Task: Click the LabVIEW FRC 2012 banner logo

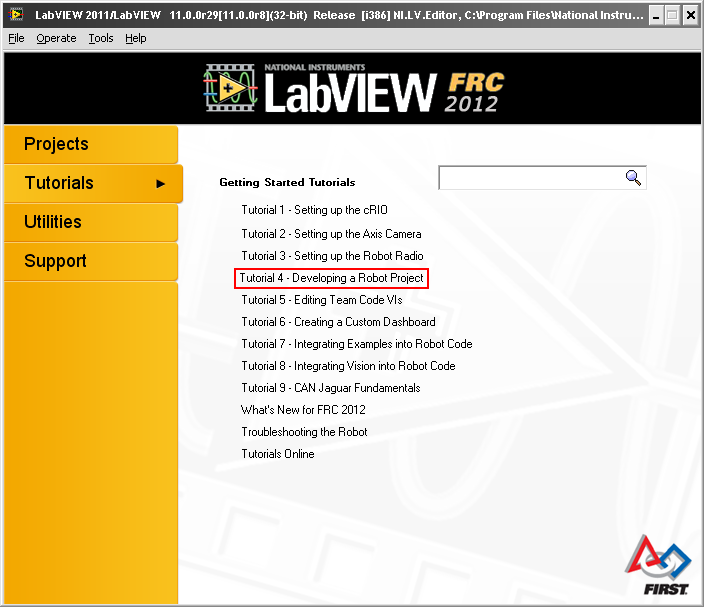Action: pos(354,88)
